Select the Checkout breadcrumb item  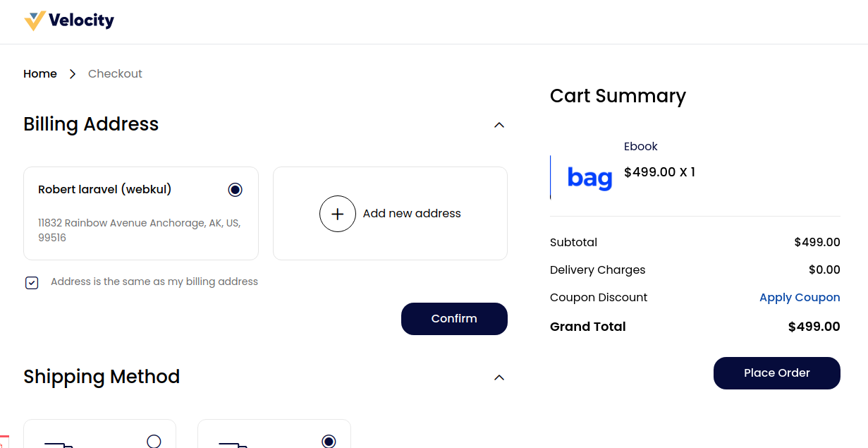pos(115,73)
